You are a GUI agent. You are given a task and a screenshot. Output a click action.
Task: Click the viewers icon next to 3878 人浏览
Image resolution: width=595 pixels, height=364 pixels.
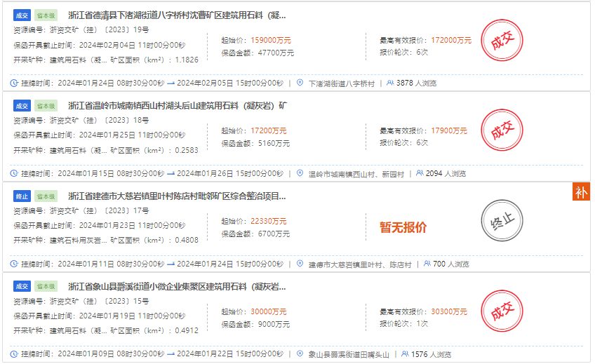389,83
